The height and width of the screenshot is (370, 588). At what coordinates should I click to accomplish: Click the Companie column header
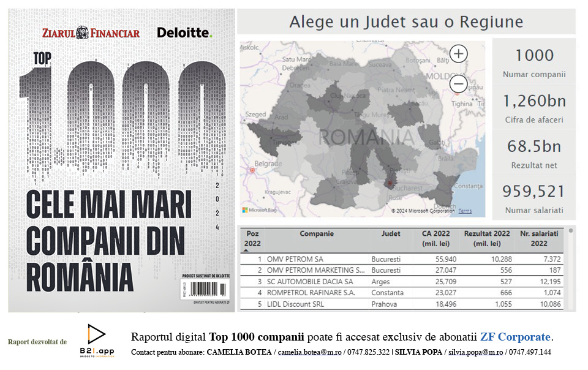tap(317, 233)
